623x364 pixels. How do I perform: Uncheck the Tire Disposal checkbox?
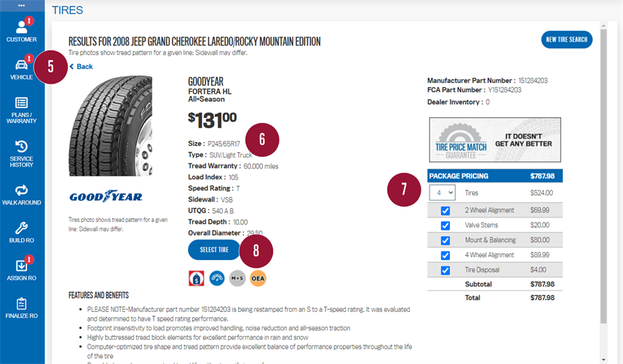[x=446, y=270]
